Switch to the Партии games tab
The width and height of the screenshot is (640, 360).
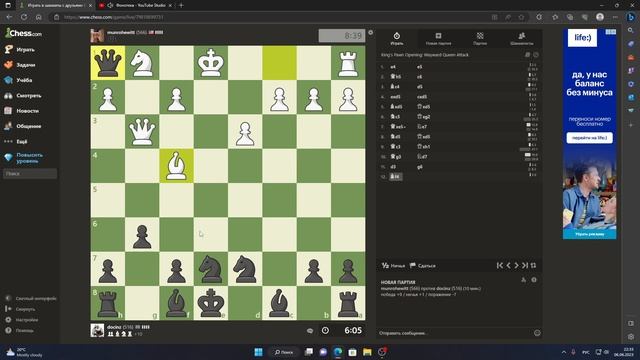pyautogui.click(x=480, y=39)
